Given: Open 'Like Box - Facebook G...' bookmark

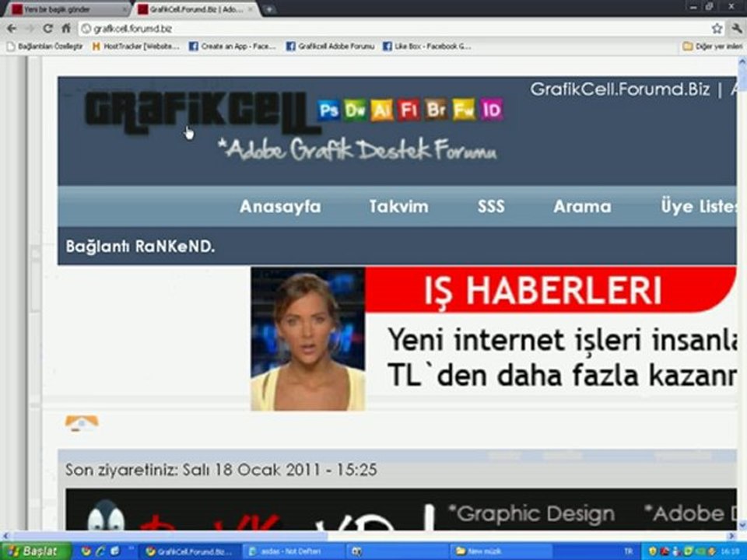Looking at the screenshot, I should [427, 46].
